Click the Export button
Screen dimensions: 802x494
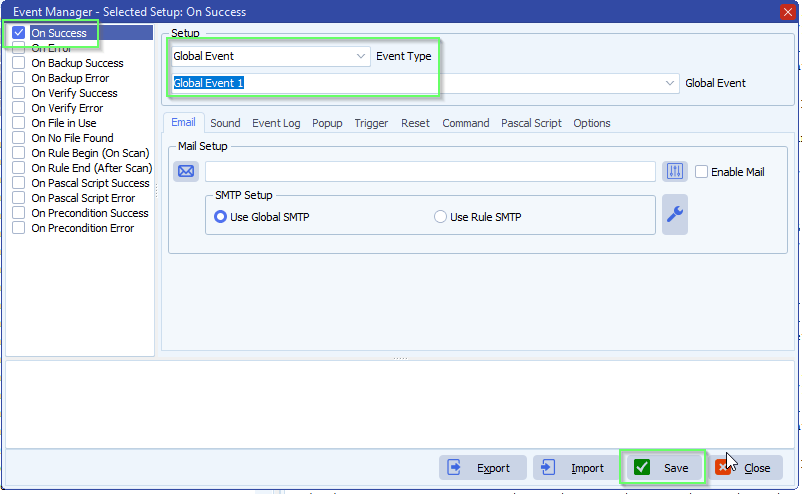tap(482, 467)
